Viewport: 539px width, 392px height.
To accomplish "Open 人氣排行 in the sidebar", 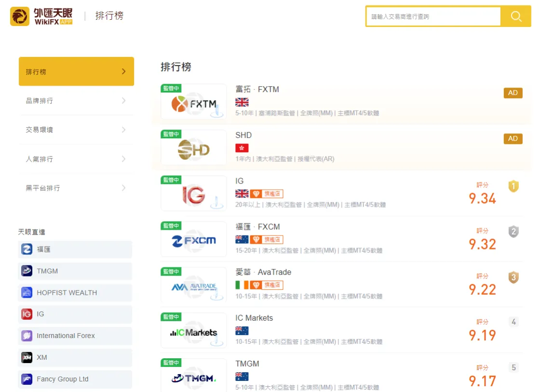I will click(x=76, y=159).
